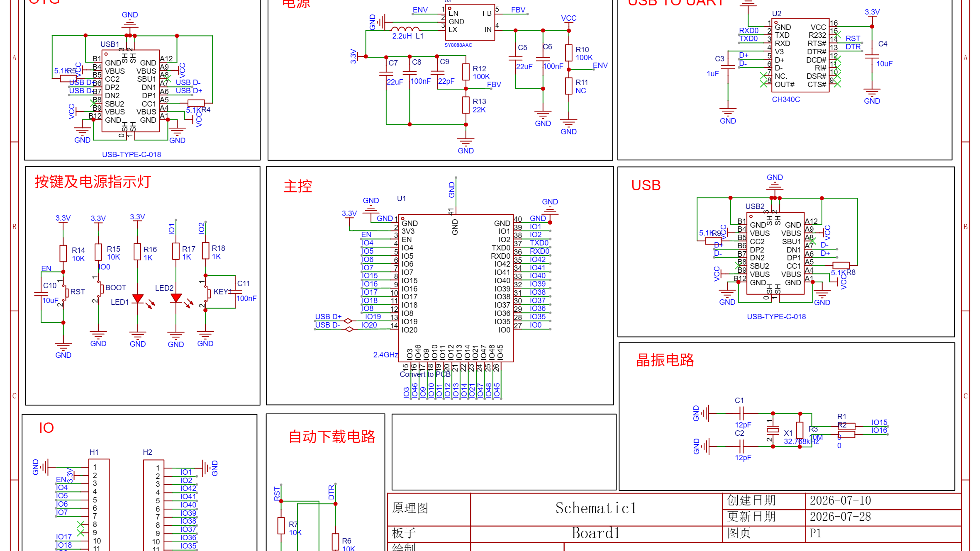Select the 'CH340C' part name label
The image size is (980, 551).
(786, 100)
